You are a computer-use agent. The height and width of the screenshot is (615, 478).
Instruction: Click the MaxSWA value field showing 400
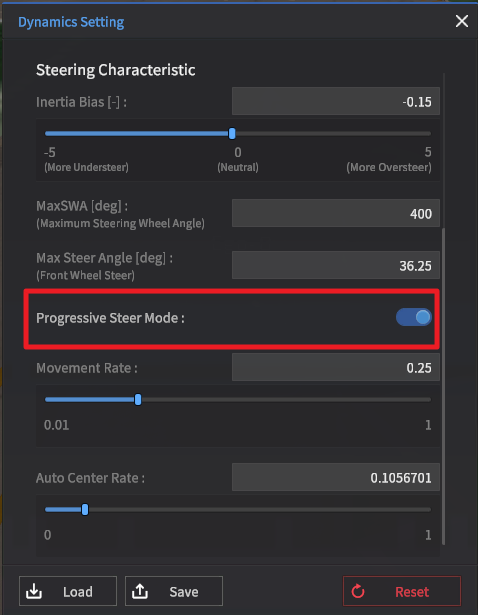click(x=336, y=213)
